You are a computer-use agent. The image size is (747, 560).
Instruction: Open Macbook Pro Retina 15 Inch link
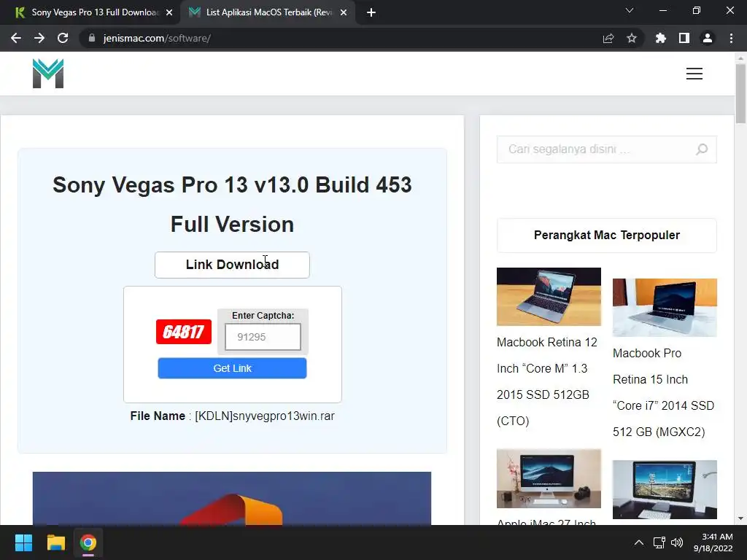pos(663,392)
